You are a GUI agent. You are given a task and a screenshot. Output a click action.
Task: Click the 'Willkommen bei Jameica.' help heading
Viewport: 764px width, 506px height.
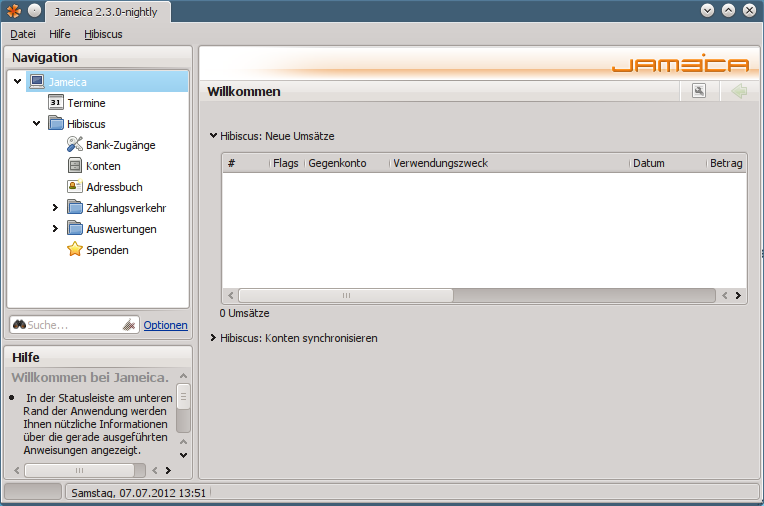tap(90, 377)
